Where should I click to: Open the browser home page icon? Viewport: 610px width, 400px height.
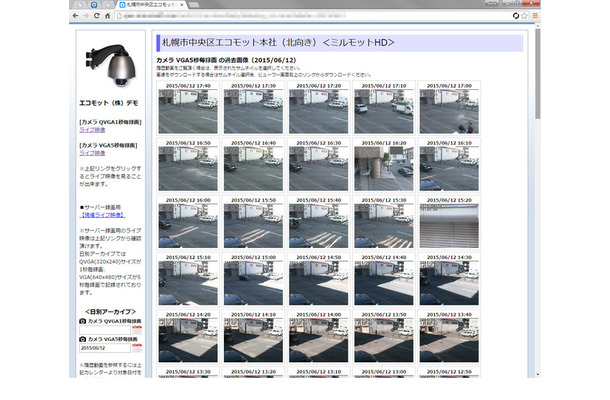(x=107, y=16)
